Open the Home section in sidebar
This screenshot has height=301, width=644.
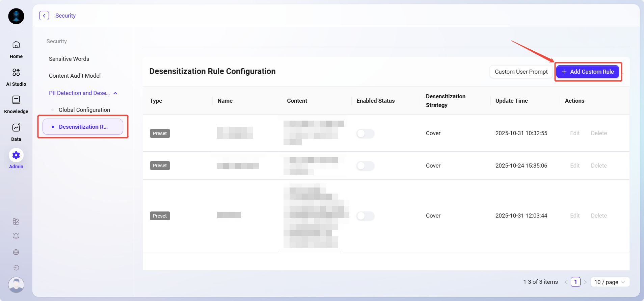pos(16,49)
